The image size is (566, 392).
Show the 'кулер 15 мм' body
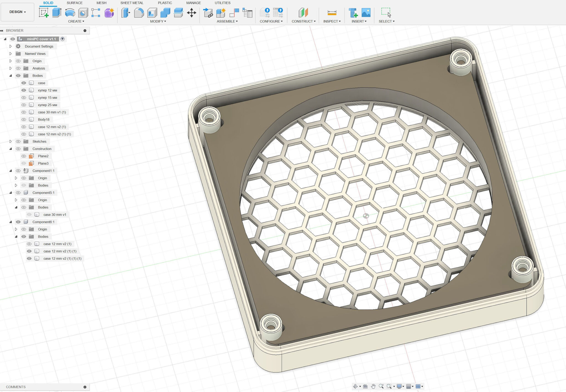click(24, 97)
